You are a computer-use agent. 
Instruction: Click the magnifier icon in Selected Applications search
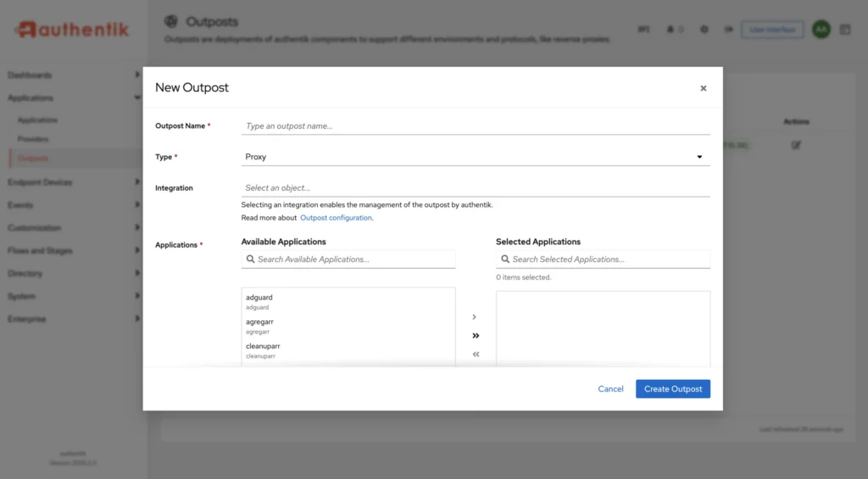point(505,259)
